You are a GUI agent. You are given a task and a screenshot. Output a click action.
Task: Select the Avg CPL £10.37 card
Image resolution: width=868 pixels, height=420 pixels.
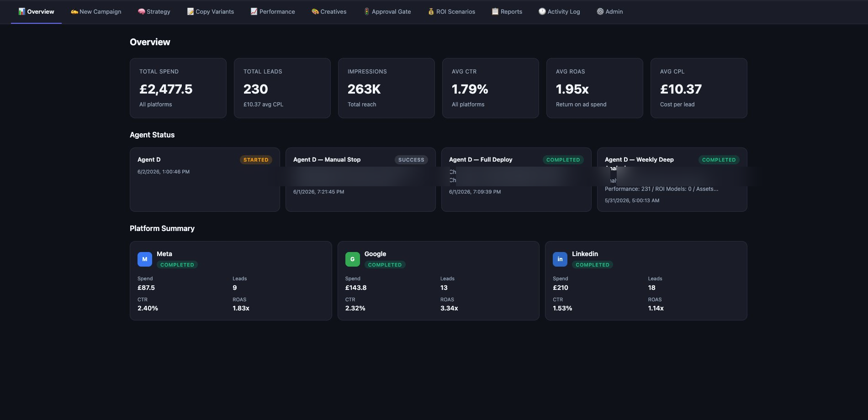[699, 88]
